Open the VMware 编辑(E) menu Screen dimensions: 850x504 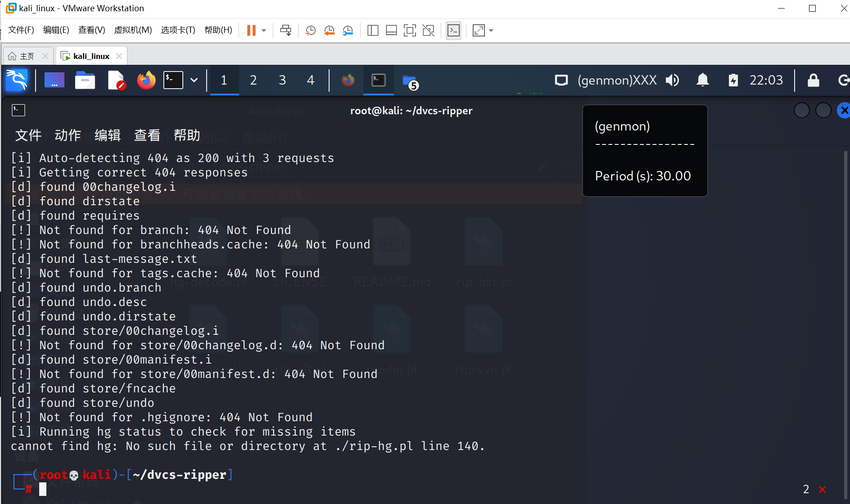coord(56,30)
